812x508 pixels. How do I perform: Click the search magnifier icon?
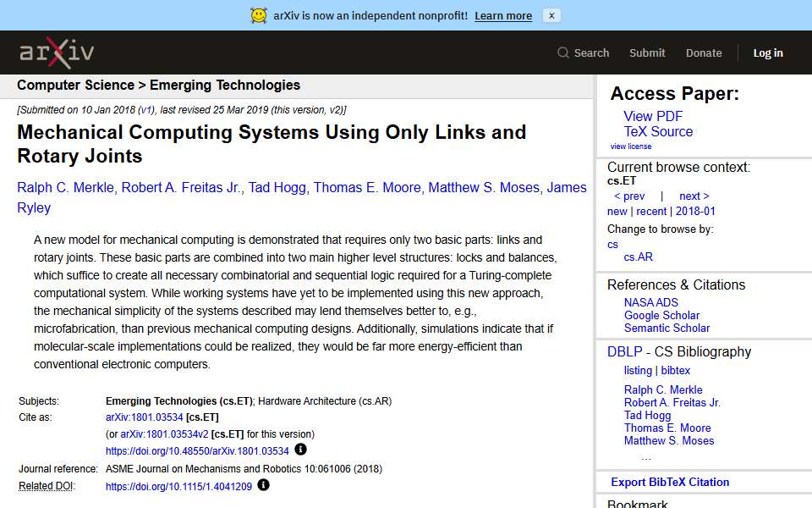pyautogui.click(x=563, y=52)
